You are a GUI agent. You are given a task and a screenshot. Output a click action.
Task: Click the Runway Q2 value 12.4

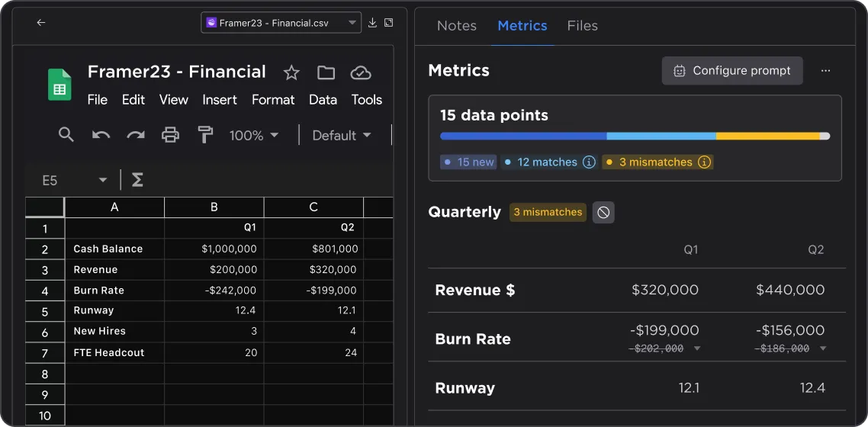(x=812, y=387)
